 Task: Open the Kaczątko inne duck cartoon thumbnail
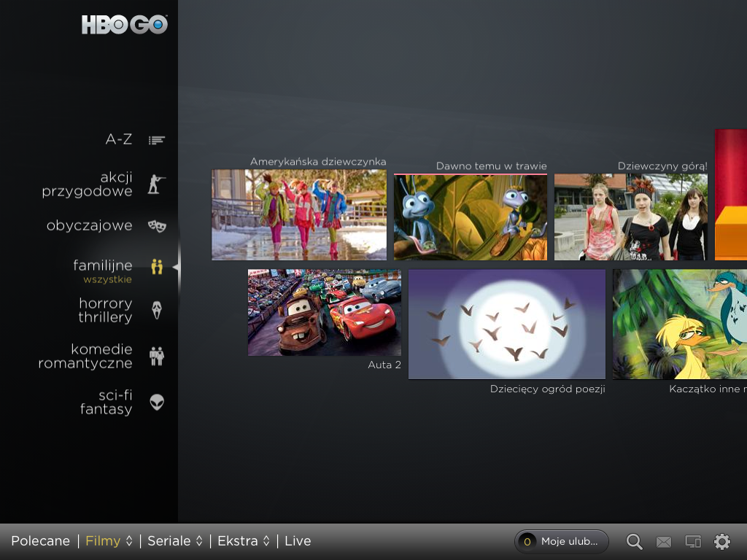(680, 324)
